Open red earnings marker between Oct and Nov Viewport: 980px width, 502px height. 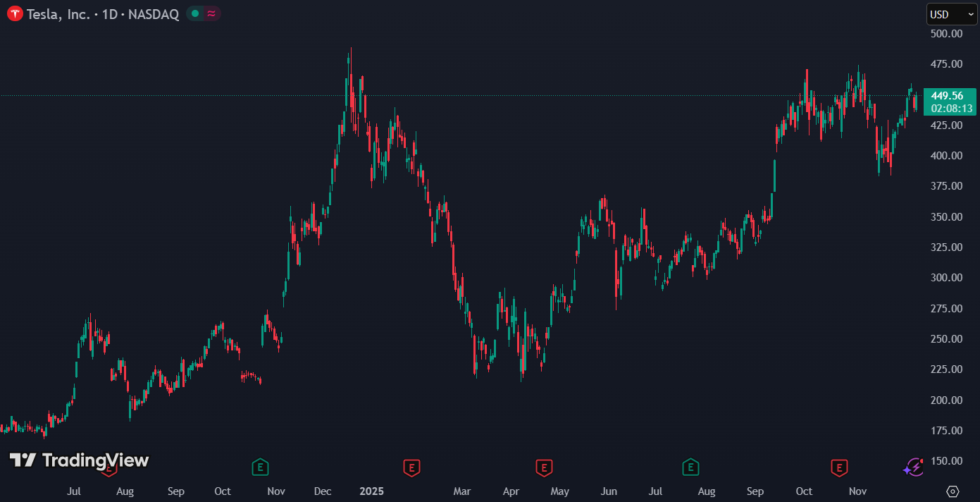pyautogui.click(x=838, y=467)
